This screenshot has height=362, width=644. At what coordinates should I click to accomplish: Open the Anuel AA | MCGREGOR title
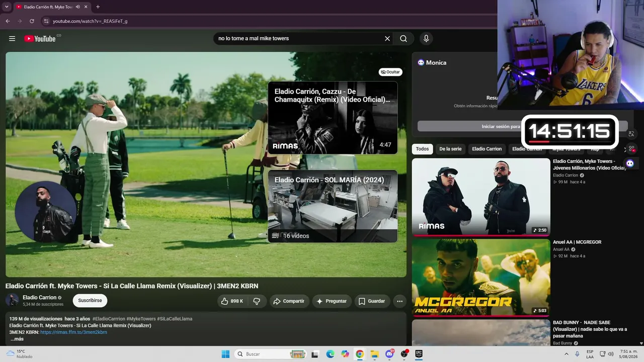pyautogui.click(x=577, y=242)
